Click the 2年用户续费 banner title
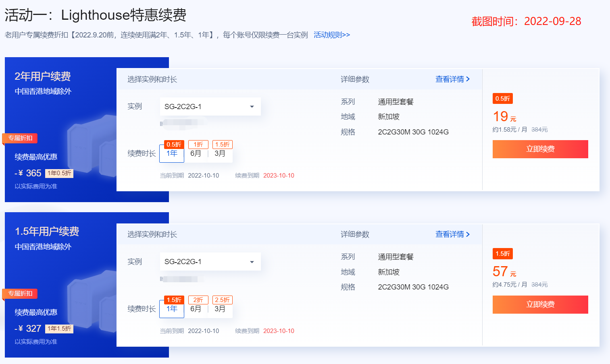The width and height of the screenshot is (610, 364). [43, 77]
